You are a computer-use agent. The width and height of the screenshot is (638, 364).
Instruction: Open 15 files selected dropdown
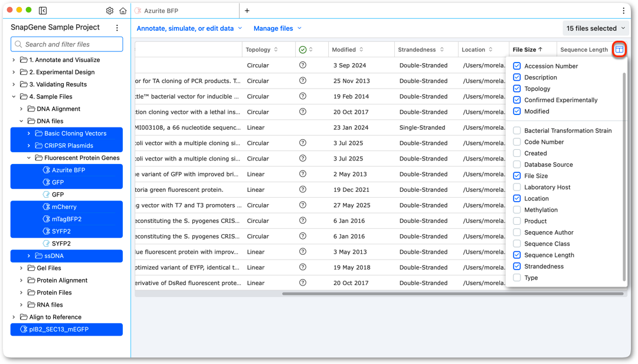pos(596,28)
